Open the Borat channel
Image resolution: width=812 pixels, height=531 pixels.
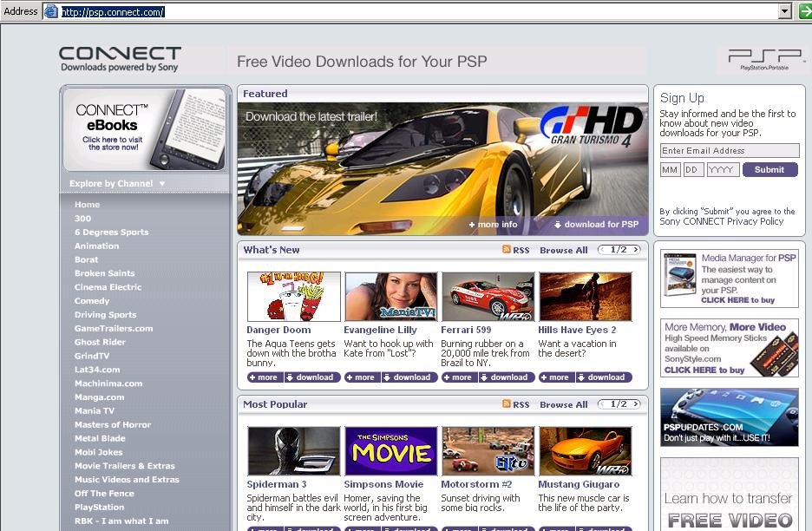click(86, 259)
